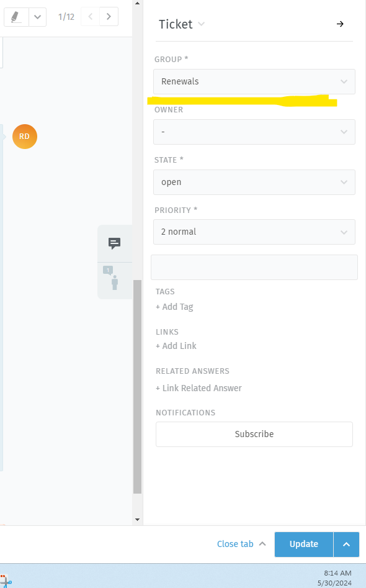Open highlighter color dropdown arrow
This screenshot has width=366, height=588.
(x=37, y=17)
